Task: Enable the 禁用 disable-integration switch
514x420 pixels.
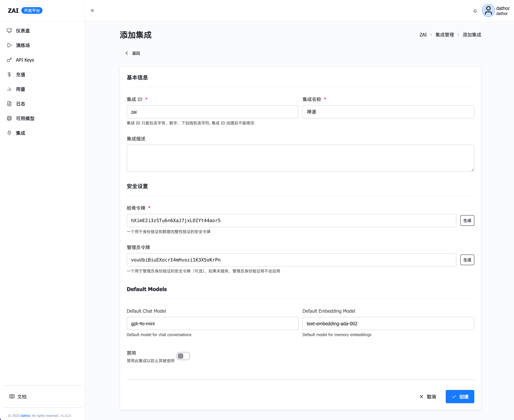Action: 183,356
